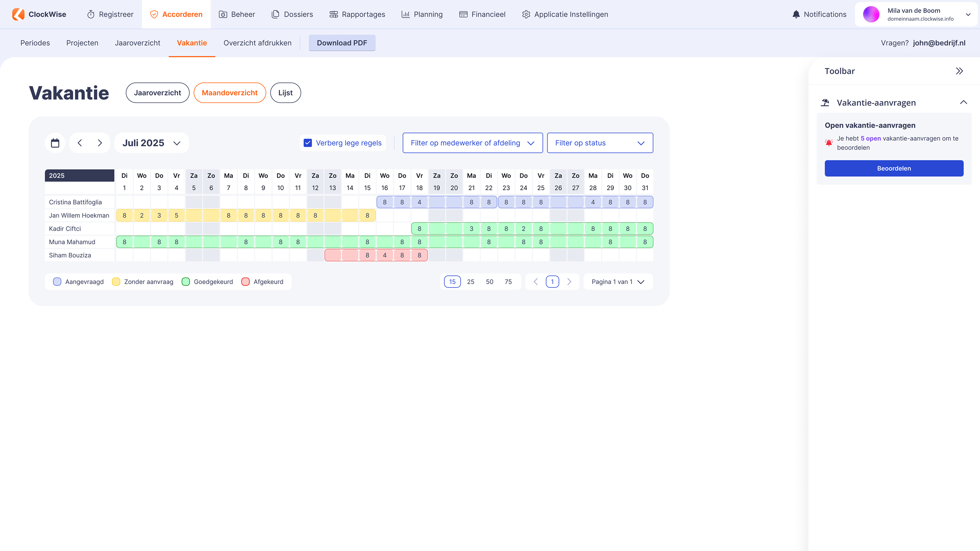Screen dimensions: 980x551
Task: Open the Rapportages menu
Action: pyautogui.click(x=357, y=14)
